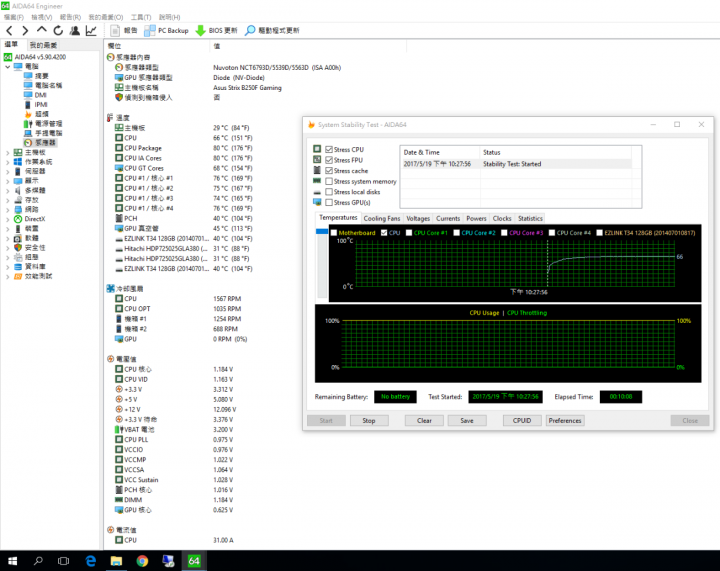
Task: Enable Stress system memory checkbox
Action: click(329, 181)
